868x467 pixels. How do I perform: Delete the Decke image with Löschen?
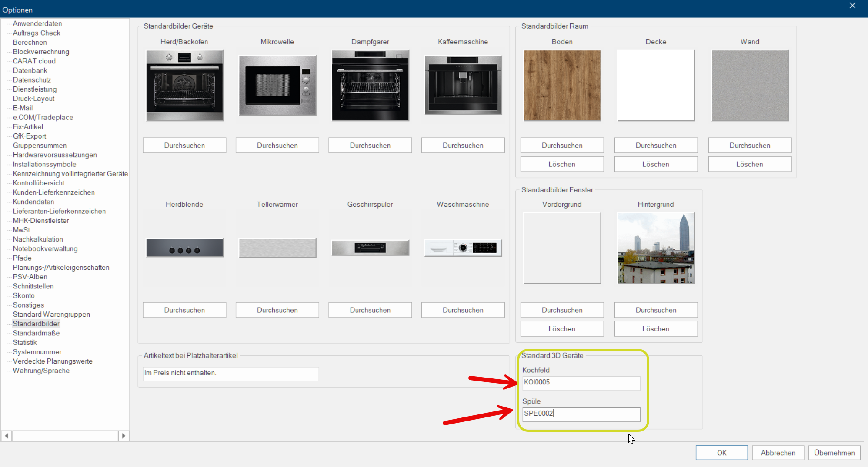[x=656, y=164]
